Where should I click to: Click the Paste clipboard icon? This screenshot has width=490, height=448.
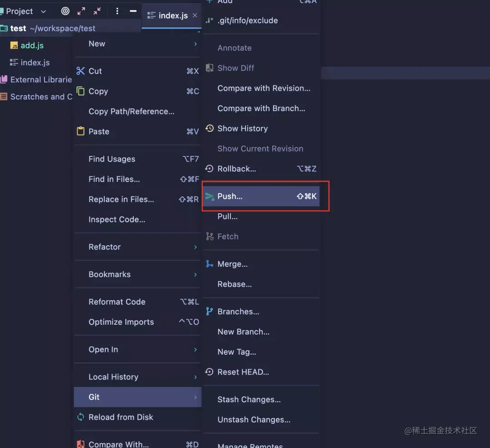point(81,131)
